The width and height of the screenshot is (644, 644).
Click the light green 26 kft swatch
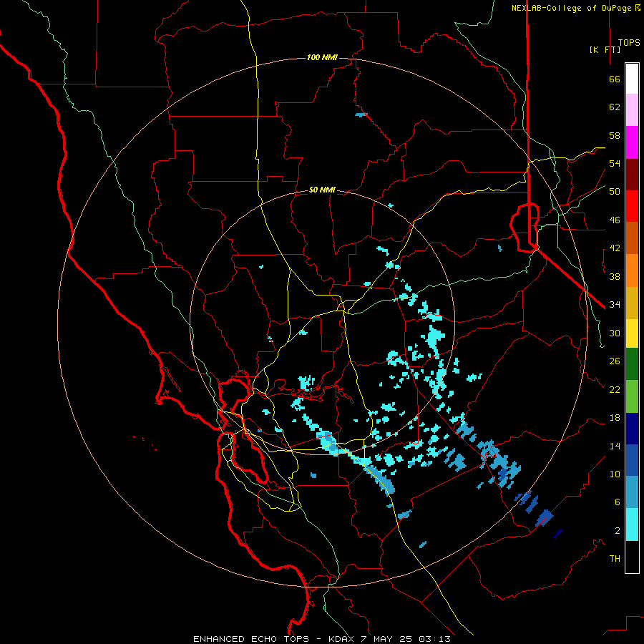(632, 396)
